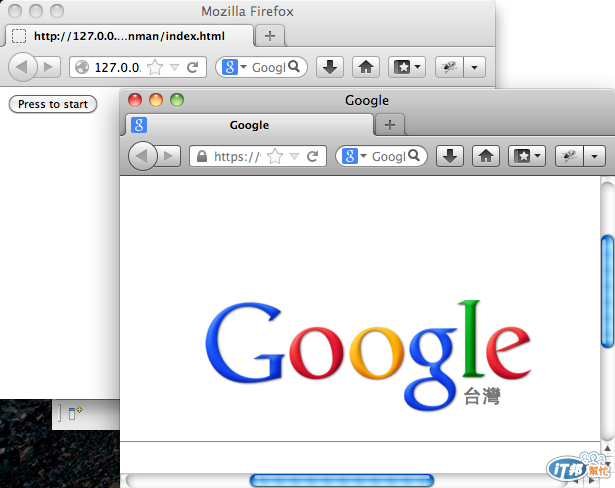Open Bookmarks menu in Mozilla Firefox window
The width and height of the screenshot is (615, 488).
[x=407, y=67]
